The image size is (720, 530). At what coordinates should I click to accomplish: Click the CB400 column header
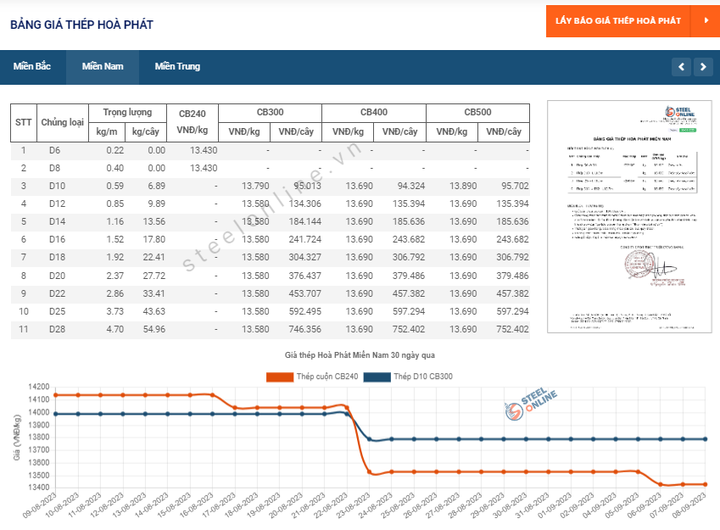374,113
